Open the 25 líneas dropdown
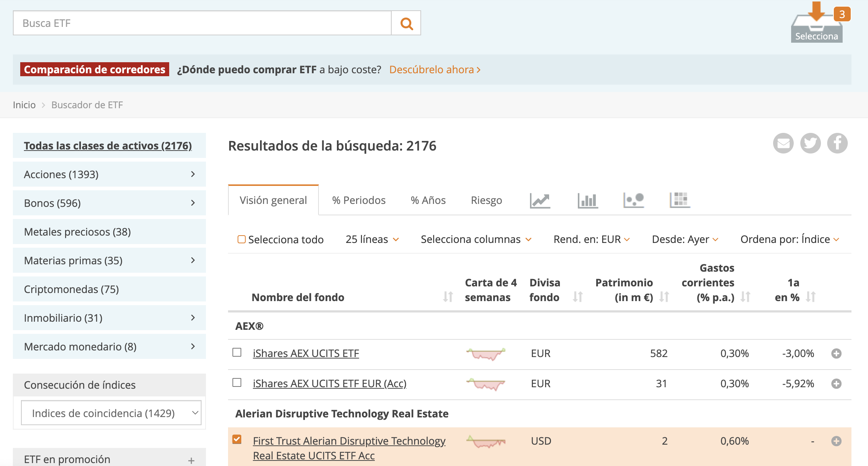The width and height of the screenshot is (868, 466). point(371,239)
